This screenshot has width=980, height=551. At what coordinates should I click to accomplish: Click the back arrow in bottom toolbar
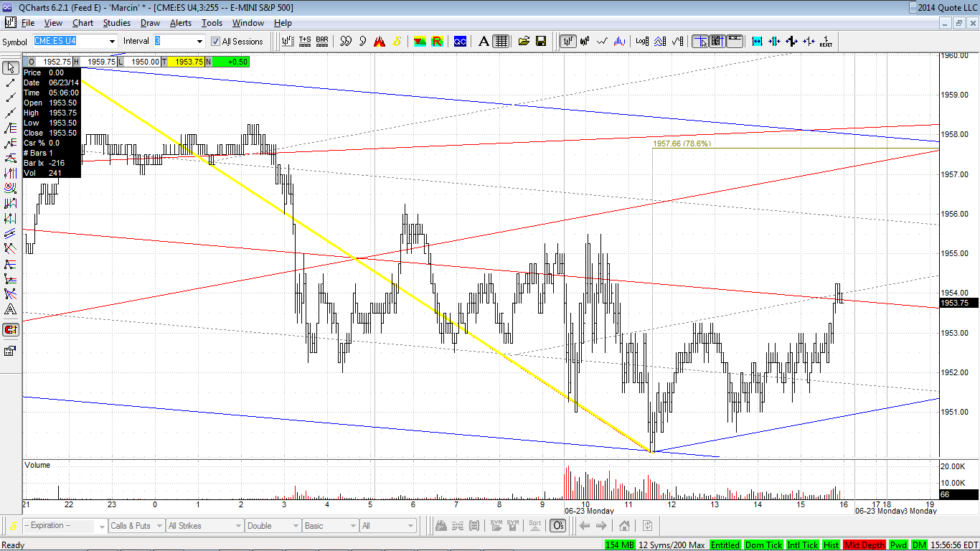tap(585, 526)
